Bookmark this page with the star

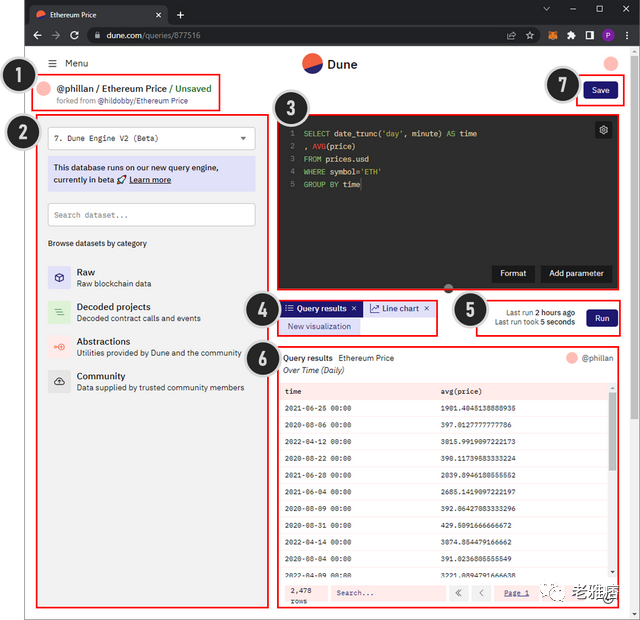click(530, 36)
